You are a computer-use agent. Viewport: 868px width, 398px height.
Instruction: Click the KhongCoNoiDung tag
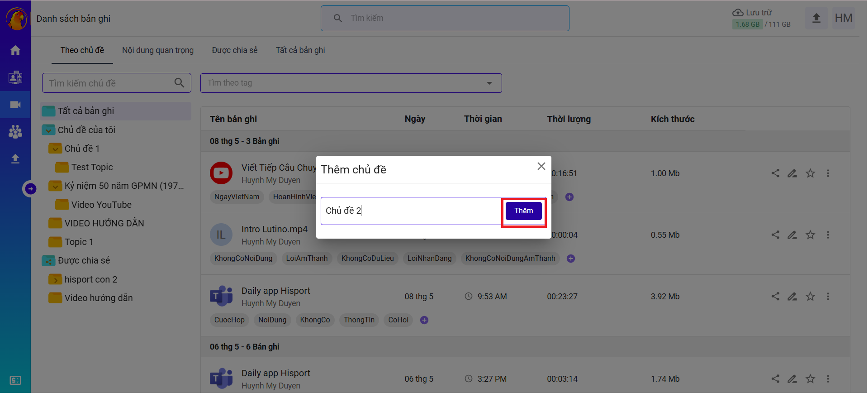[x=243, y=259]
